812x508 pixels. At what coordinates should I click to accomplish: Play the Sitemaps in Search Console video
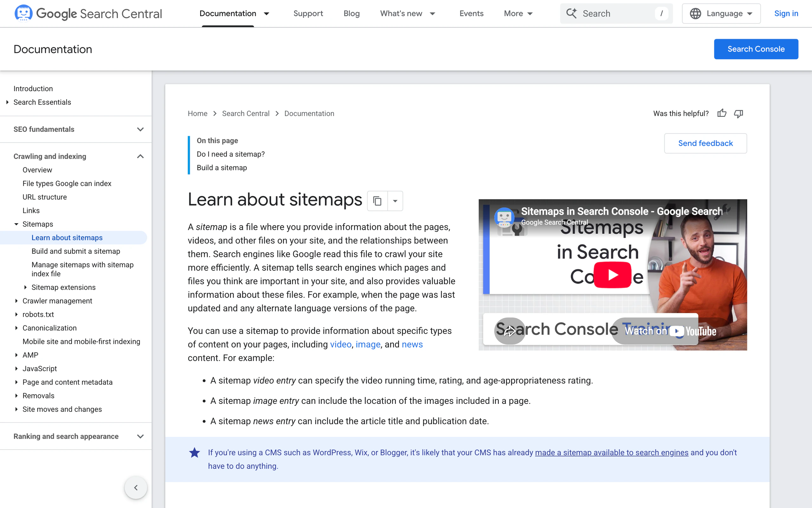click(x=612, y=275)
